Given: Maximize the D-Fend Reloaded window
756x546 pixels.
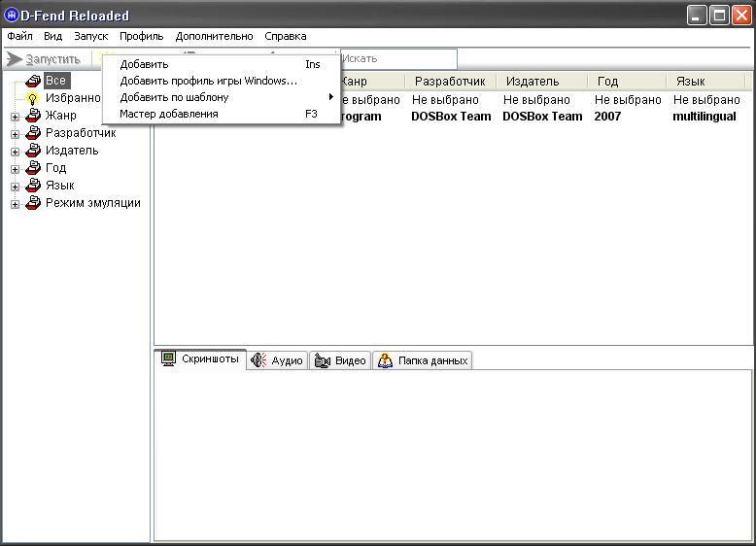Looking at the screenshot, I should (719, 16).
